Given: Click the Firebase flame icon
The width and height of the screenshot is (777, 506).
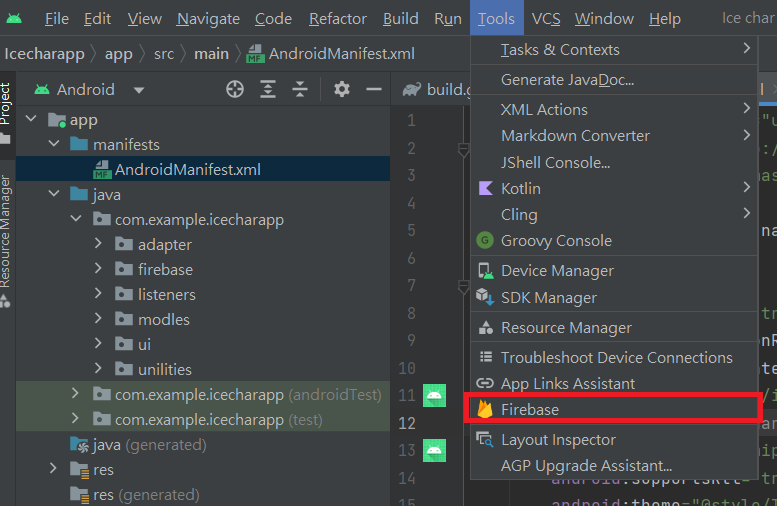Looking at the screenshot, I should (485, 409).
